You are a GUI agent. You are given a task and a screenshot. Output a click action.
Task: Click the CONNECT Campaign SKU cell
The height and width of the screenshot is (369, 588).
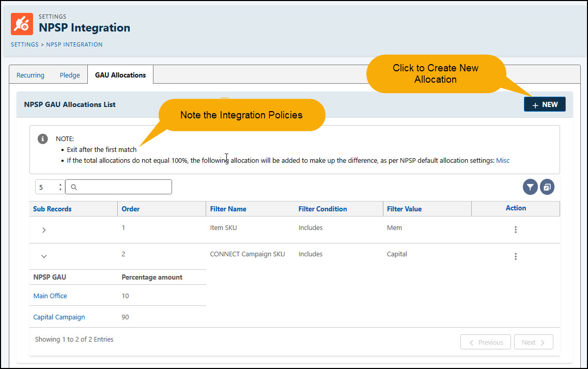click(247, 254)
